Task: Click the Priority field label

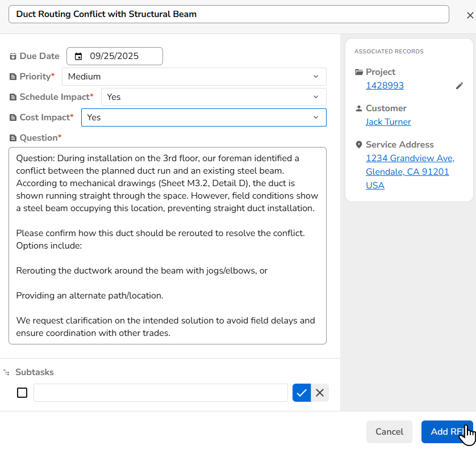Action: [x=35, y=77]
